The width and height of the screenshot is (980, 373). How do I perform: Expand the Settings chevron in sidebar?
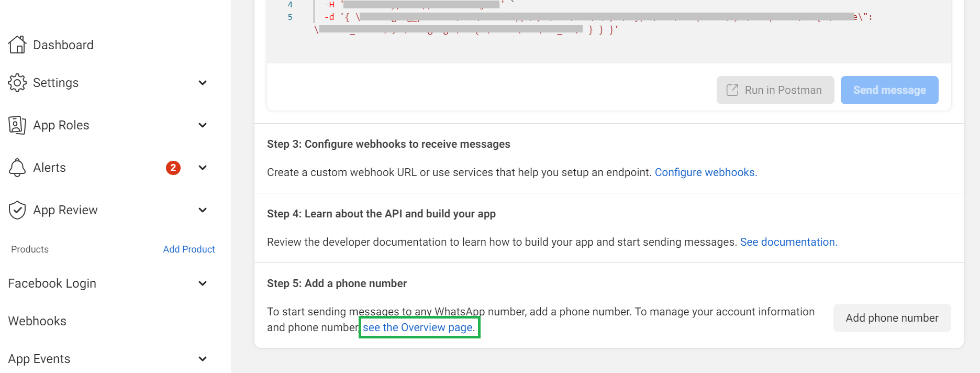(203, 83)
